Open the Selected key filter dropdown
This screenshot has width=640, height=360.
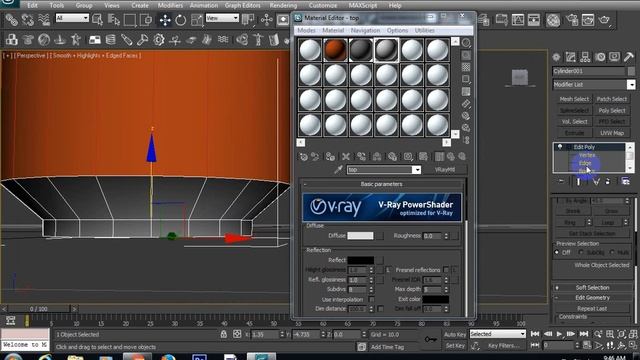[x=498, y=334]
